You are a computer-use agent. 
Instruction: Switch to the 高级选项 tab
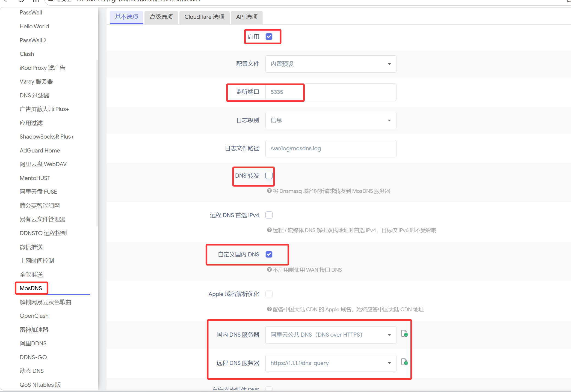pyautogui.click(x=161, y=17)
